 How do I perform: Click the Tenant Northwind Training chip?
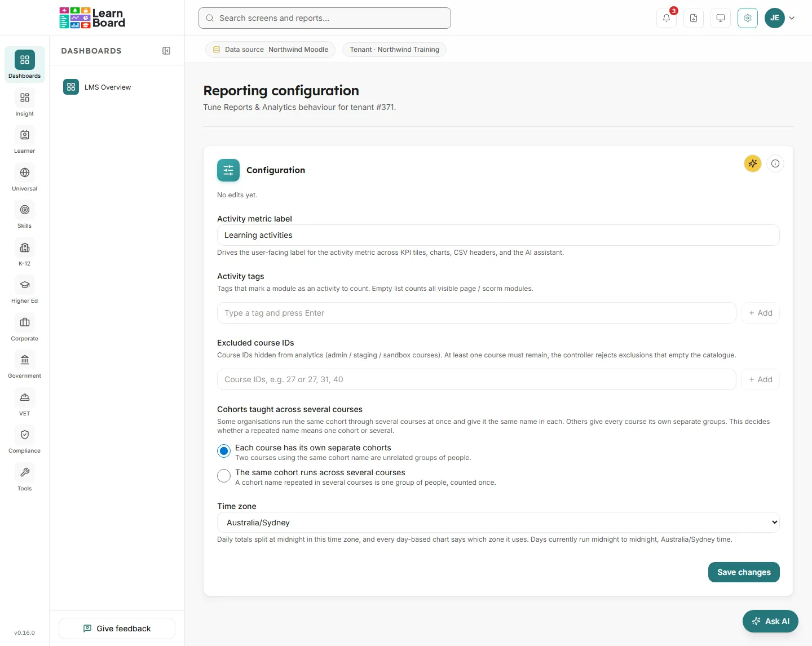point(394,50)
